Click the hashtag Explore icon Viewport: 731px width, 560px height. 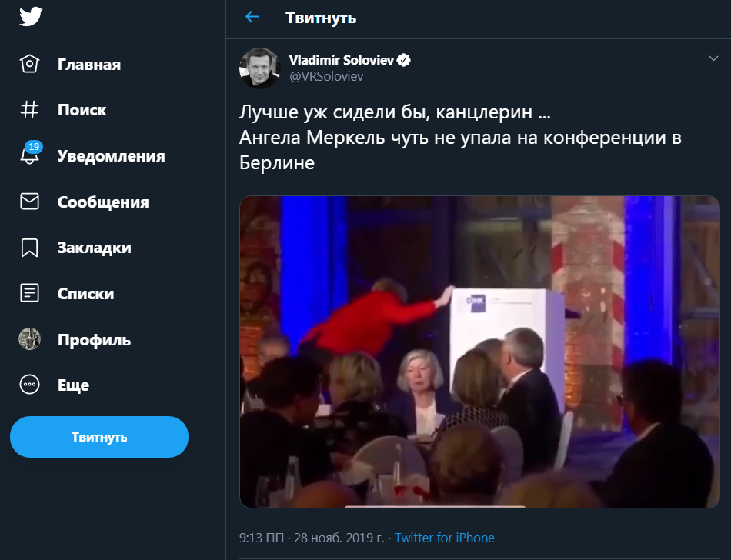pyautogui.click(x=29, y=110)
